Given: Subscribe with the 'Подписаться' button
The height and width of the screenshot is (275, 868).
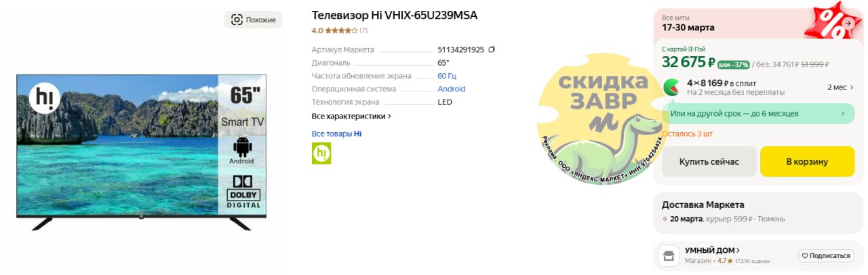Looking at the screenshot, I should point(825,256).
